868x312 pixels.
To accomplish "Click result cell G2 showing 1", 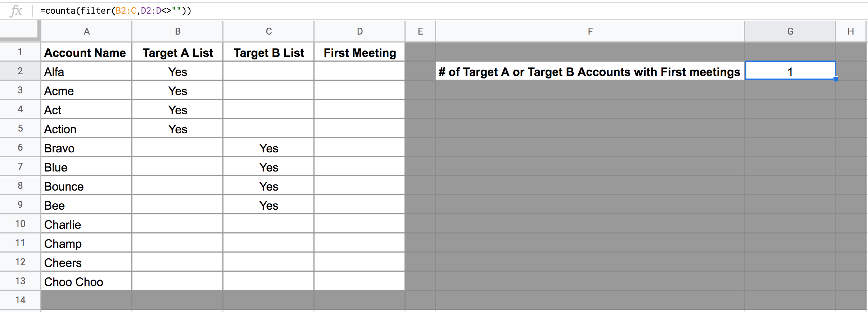I will (x=790, y=72).
